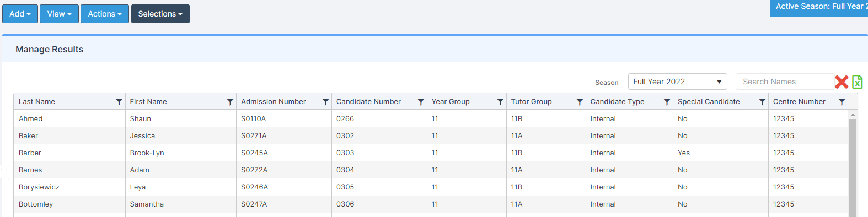Click candidate number 0266
The image size is (868, 217).
(345, 119)
